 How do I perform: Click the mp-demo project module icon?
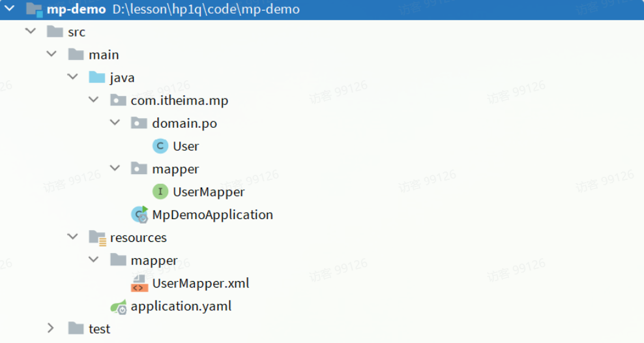point(34,9)
